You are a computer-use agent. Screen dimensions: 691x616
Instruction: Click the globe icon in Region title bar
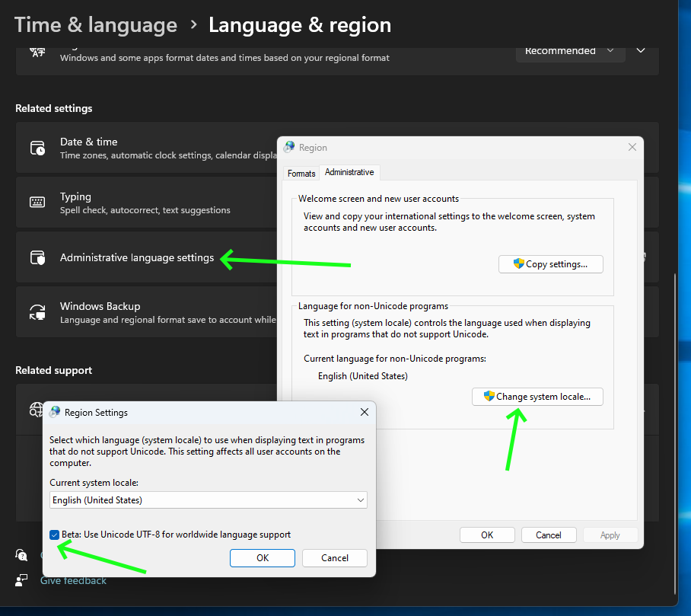289,147
